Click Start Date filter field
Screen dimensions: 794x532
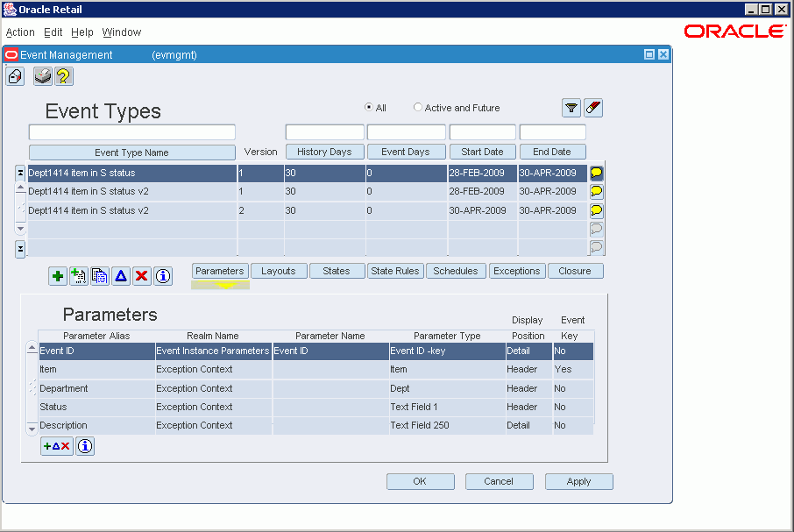[x=482, y=132]
